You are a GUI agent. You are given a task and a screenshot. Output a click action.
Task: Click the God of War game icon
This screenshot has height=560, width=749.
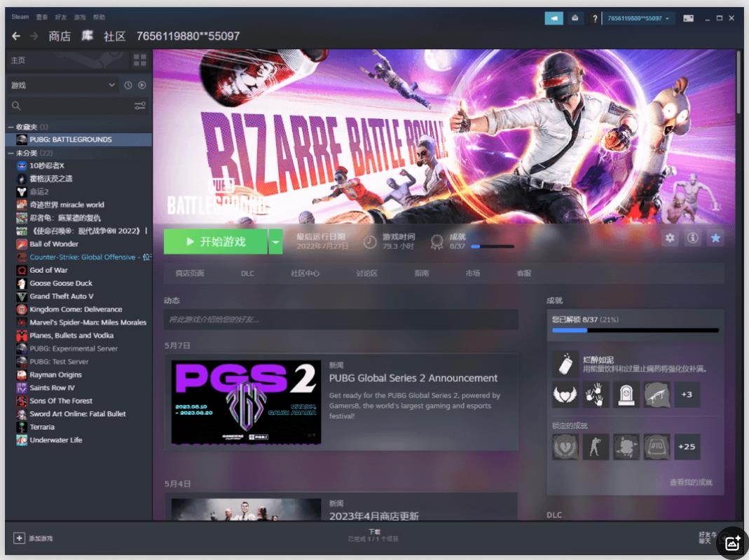click(x=22, y=270)
